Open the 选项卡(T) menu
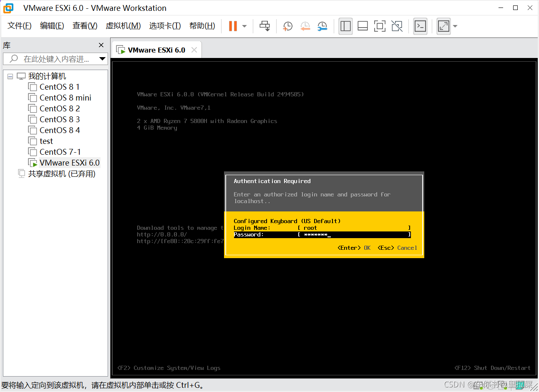 coord(165,26)
